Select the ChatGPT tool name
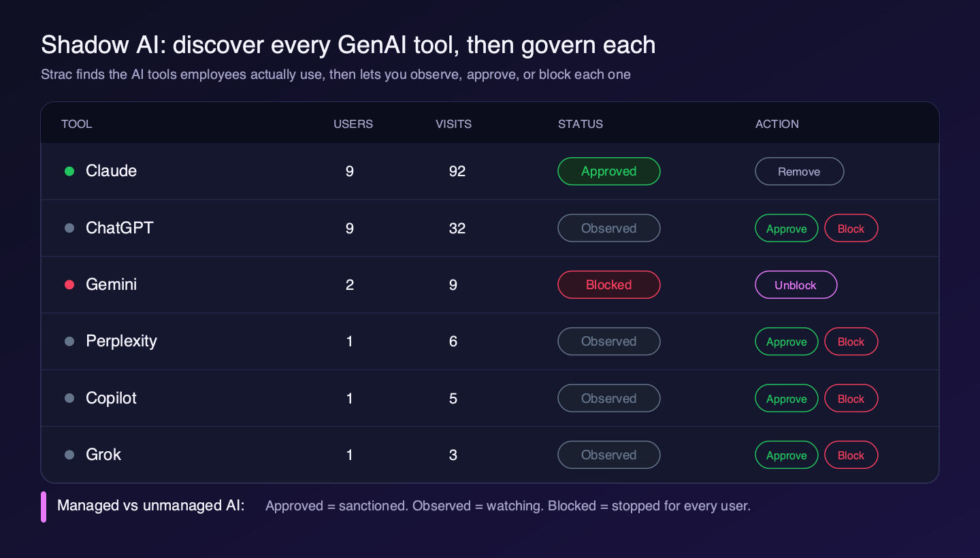 pyautogui.click(x=120, y=228)
